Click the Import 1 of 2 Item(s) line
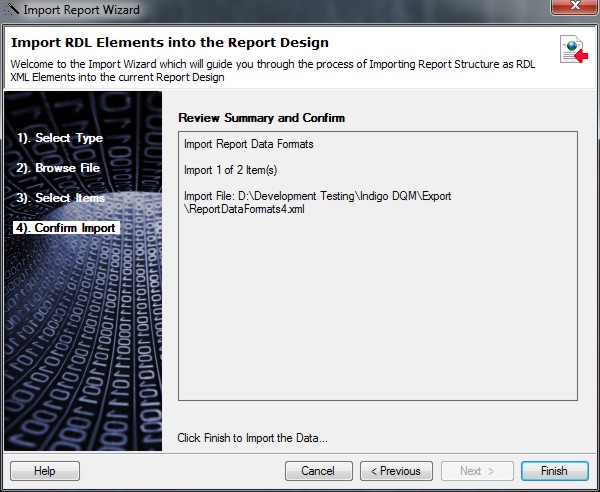This screenshot has height=492, width=600. pyautogui.click(x=231, y=170)
